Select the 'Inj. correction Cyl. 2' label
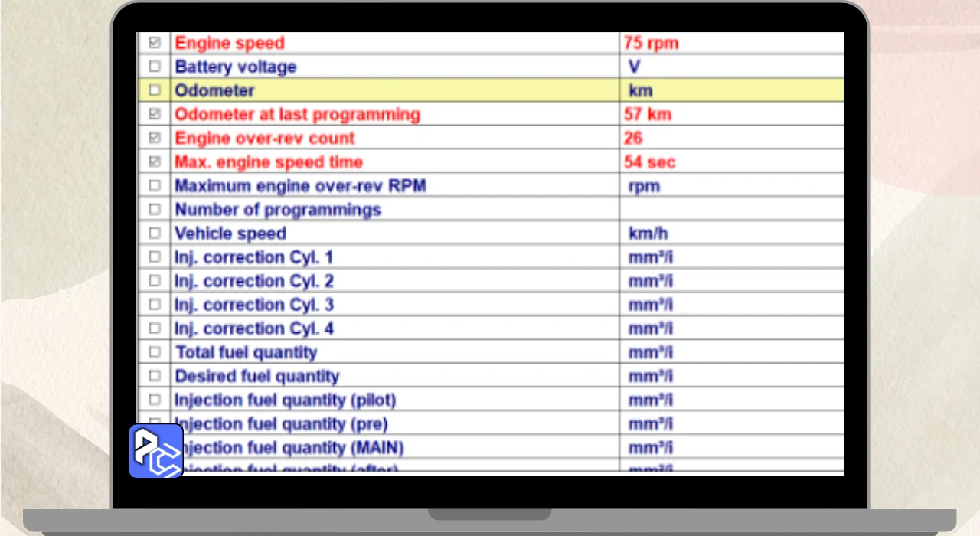Viewport: 980px width, 536px height. click(253, 280)
